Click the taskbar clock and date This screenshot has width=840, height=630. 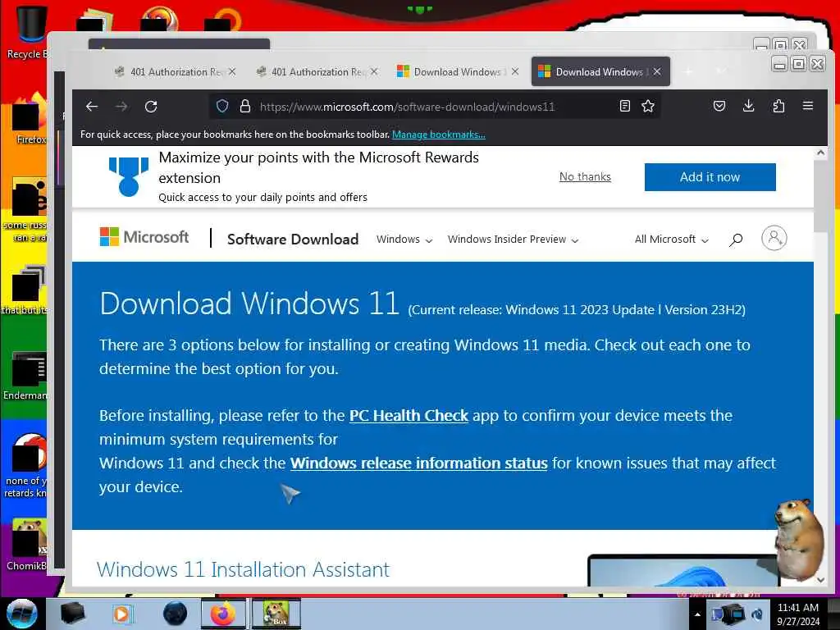[798, 614]
